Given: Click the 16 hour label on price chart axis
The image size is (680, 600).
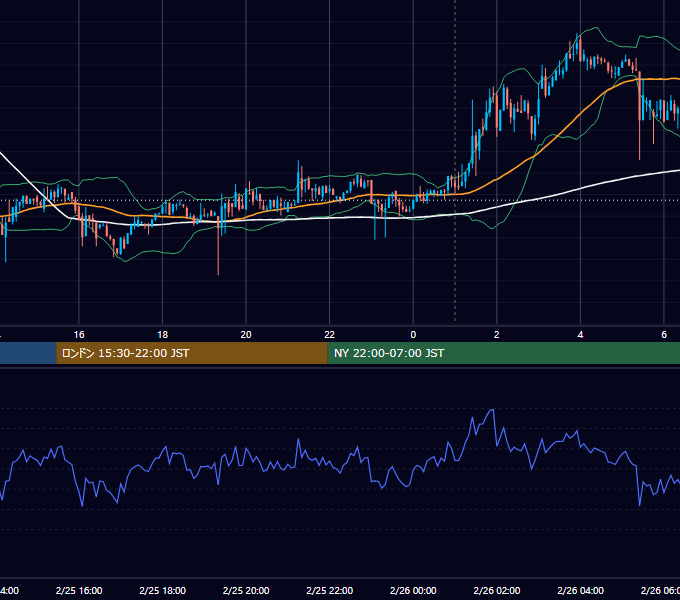Looking at the screenshot, I should pos(79,335).
